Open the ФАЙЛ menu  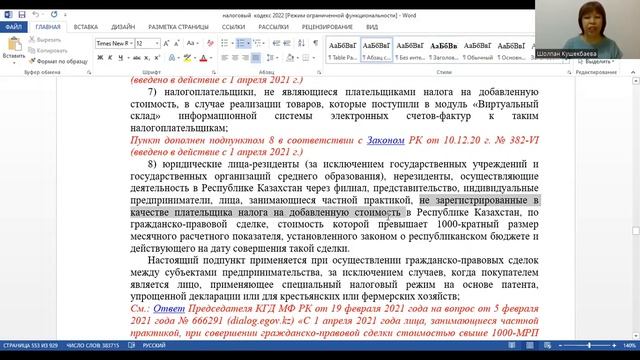point(13,27)
